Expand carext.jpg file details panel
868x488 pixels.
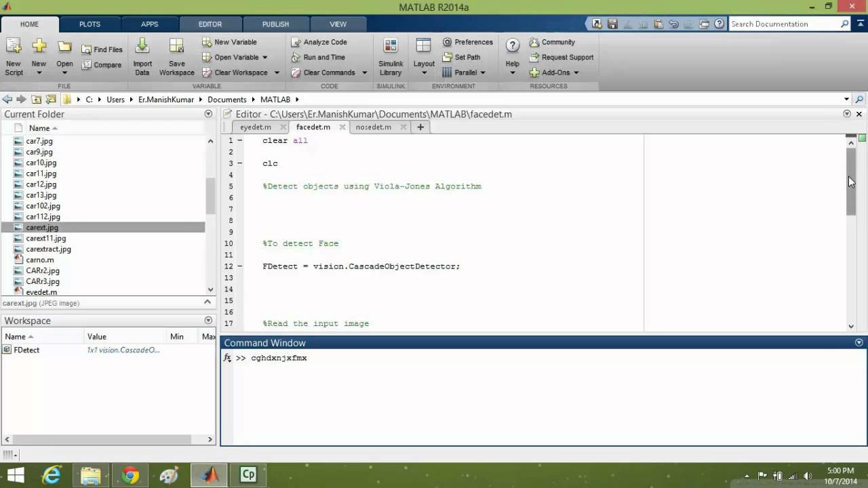point(208,303)
